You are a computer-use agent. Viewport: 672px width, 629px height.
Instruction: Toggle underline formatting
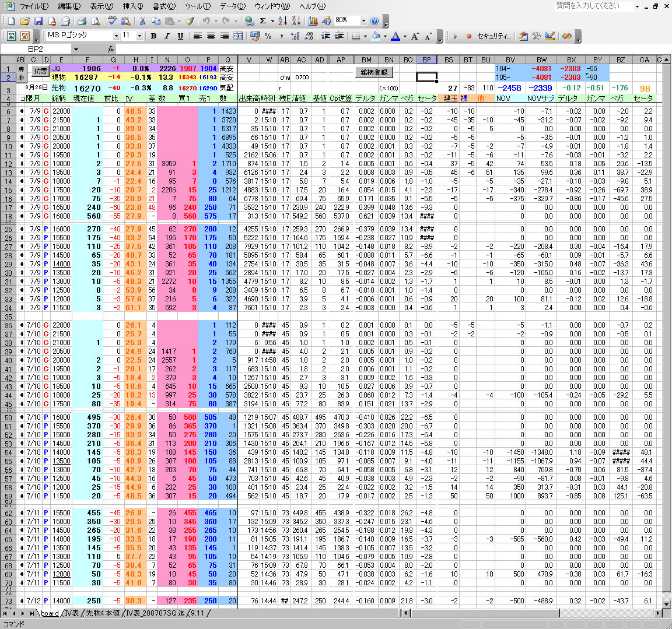tap(180, 36)
